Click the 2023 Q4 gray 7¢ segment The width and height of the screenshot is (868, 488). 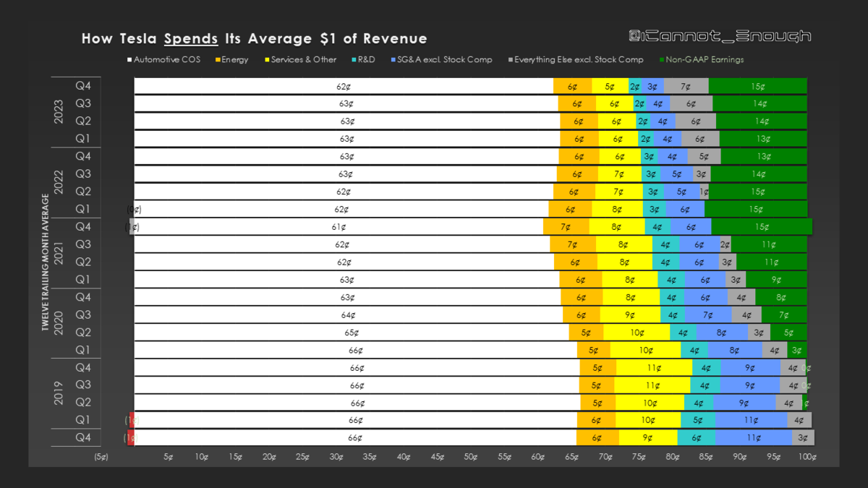[x=685, y=86]
